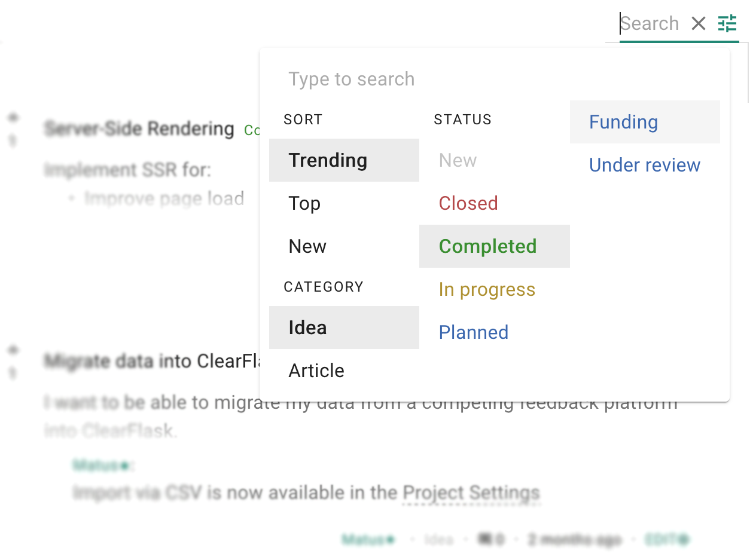The image size is (756, 557).
Task: Sort posts by Top
Action: coord(344,203)
